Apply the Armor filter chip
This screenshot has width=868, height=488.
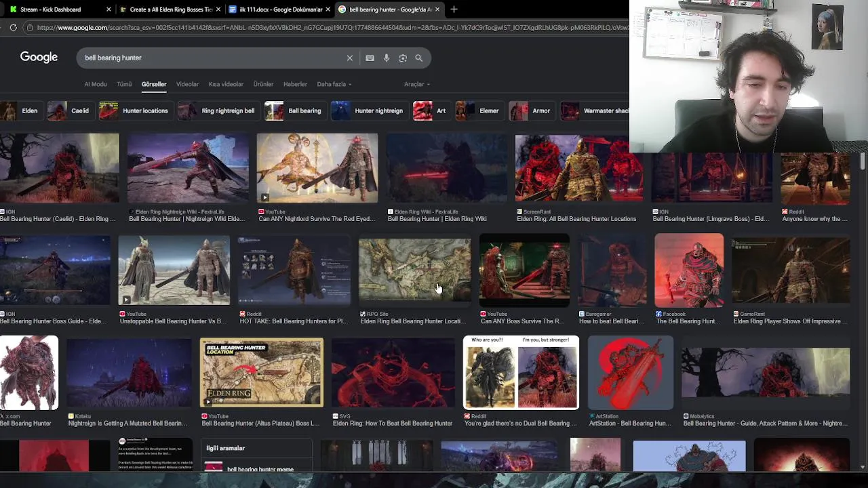click(531, 110)
